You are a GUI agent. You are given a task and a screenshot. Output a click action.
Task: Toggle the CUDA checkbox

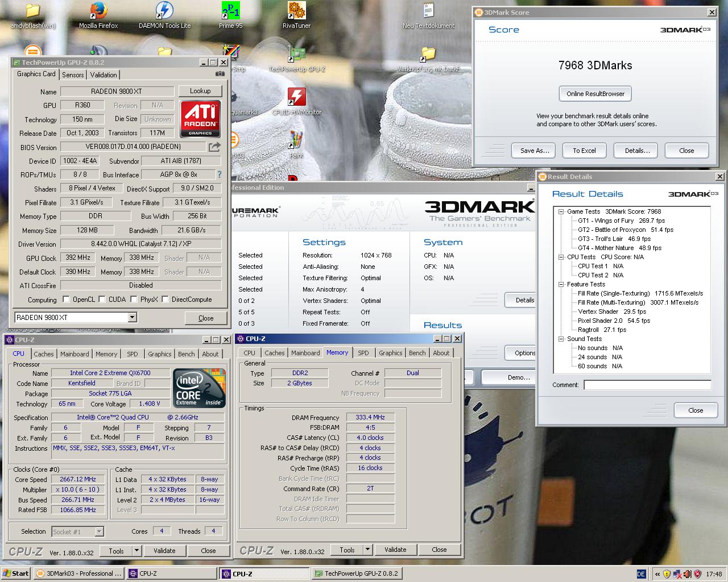[x=102, y=300]
